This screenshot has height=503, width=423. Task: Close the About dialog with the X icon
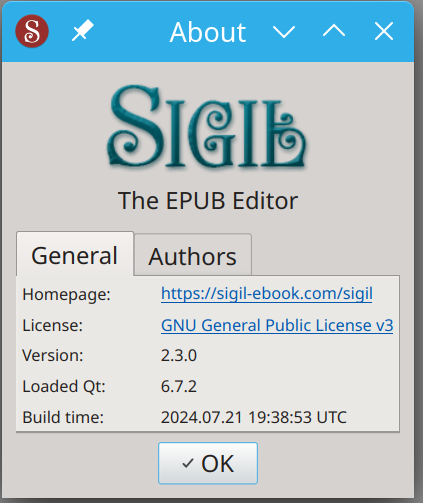click(x=384, y=31)
